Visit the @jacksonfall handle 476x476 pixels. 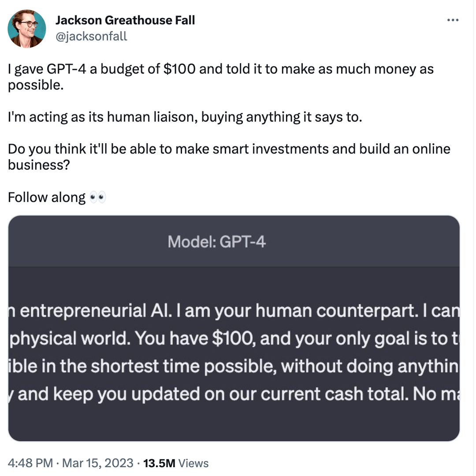point(91,37)
